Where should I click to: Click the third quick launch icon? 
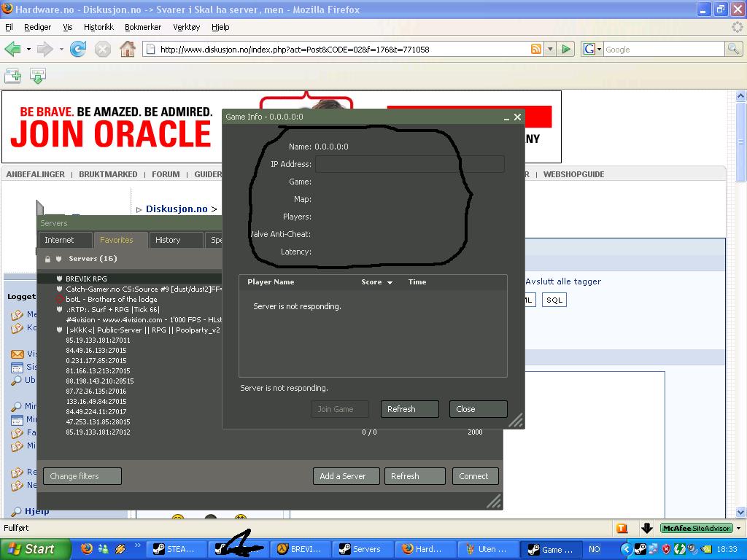point(119,549)
